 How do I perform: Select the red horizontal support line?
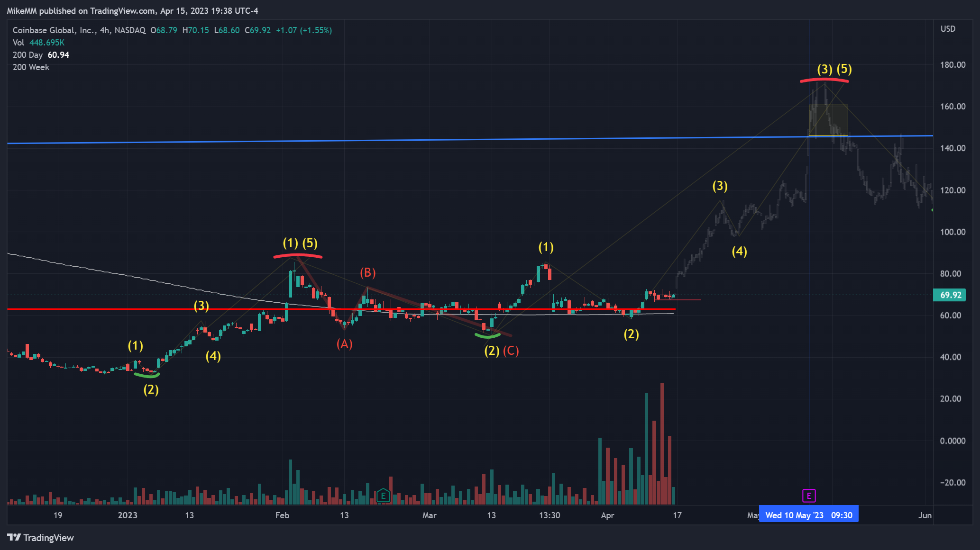tap(341, 309)
